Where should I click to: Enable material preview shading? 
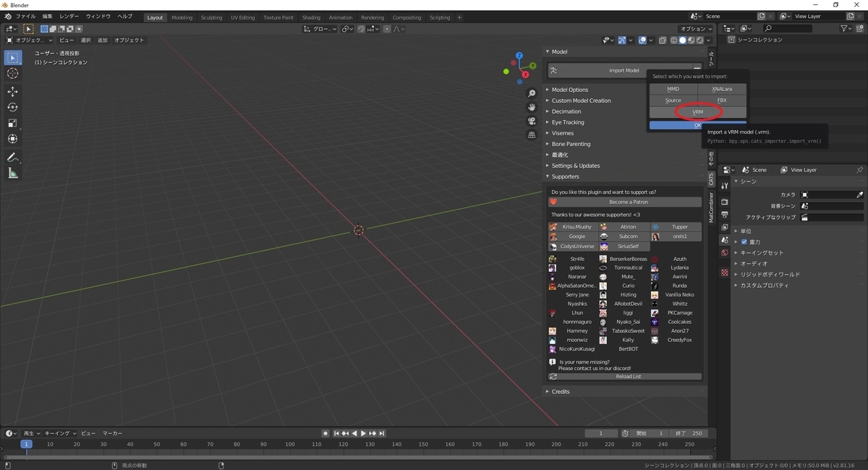click(x=691, y=40)
